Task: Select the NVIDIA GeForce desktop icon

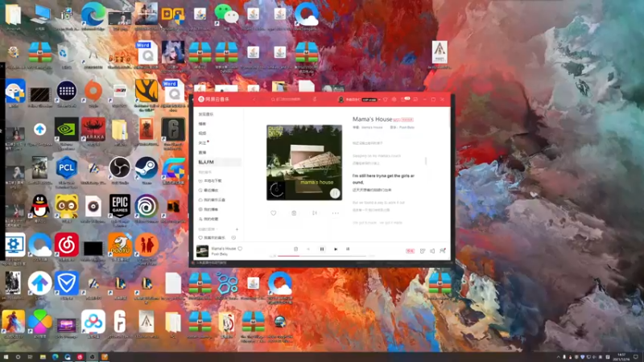Action: (x=67, y=131)
